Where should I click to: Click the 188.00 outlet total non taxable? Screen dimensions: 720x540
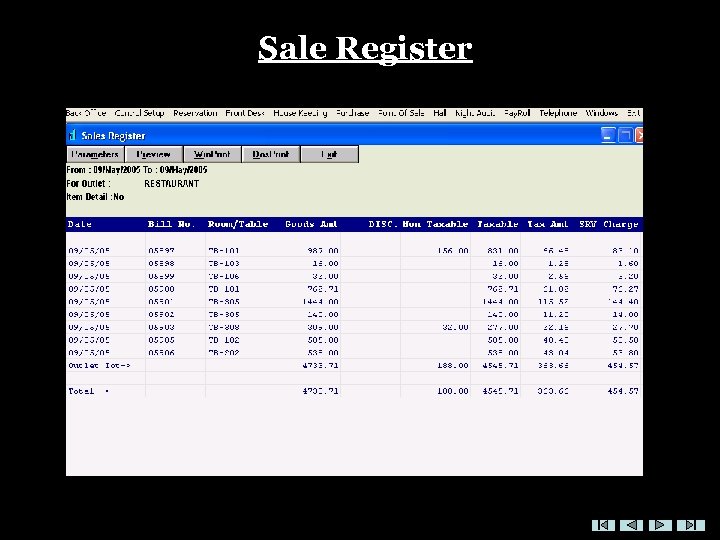pos(453,366)
